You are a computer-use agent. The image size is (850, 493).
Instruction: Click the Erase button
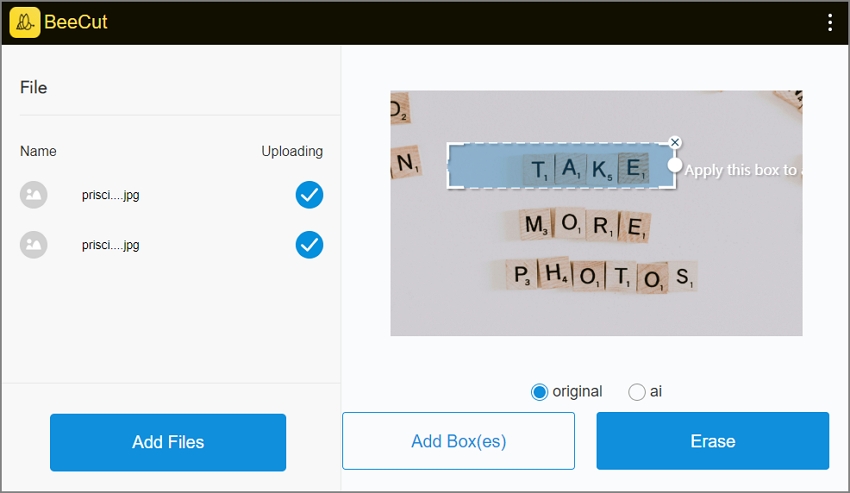tap(713, 441)
